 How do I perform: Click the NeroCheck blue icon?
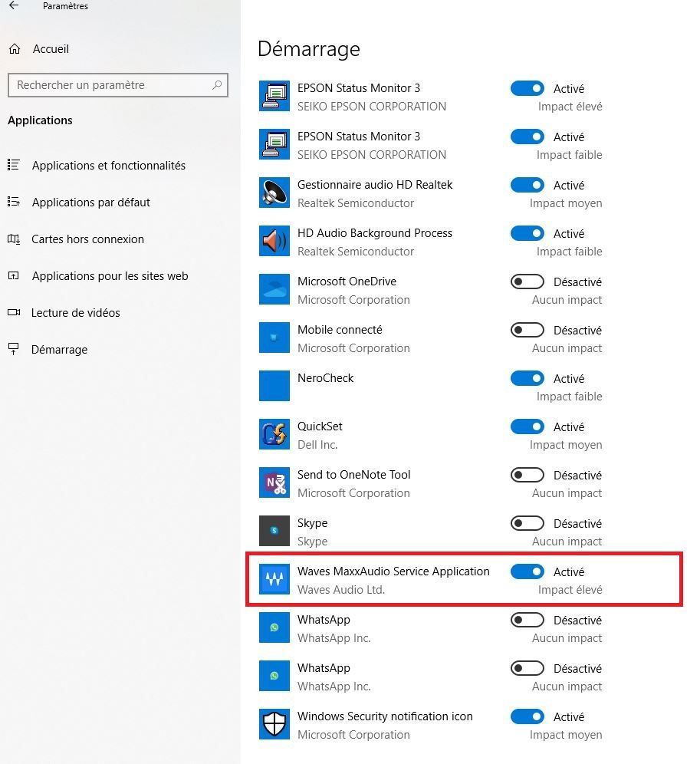(274, 385)
